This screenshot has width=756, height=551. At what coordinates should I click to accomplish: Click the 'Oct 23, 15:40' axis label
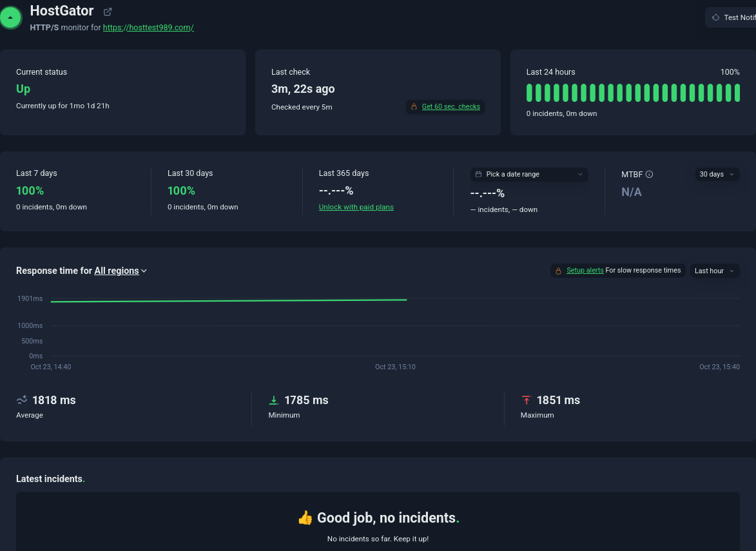point(719,367)
